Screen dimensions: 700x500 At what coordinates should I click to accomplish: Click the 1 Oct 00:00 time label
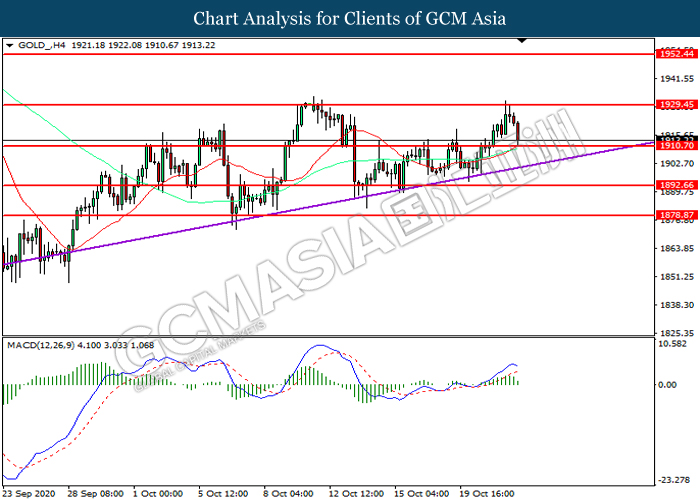point(158,493)
